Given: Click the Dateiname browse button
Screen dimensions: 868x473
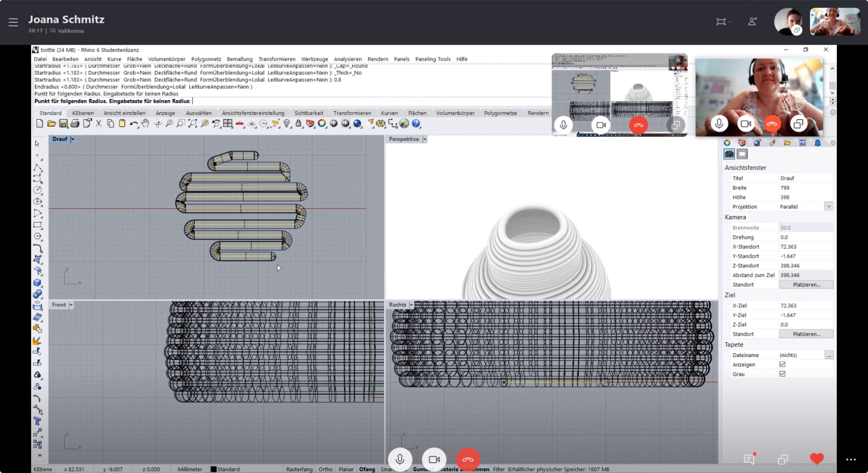Looking at the screenshot, I should click(x=829, y=355).
